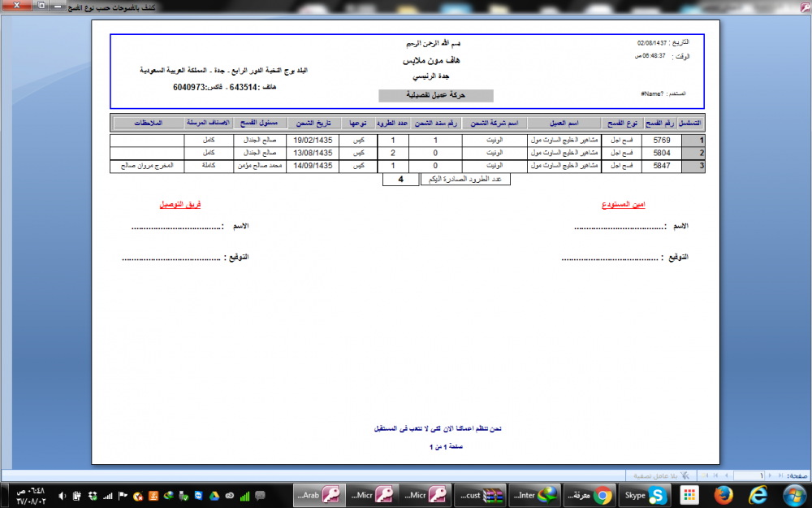Click the اسم العميل column header
Image resolution: width=812 pixels, height=508 pixels.
[564, 124]
